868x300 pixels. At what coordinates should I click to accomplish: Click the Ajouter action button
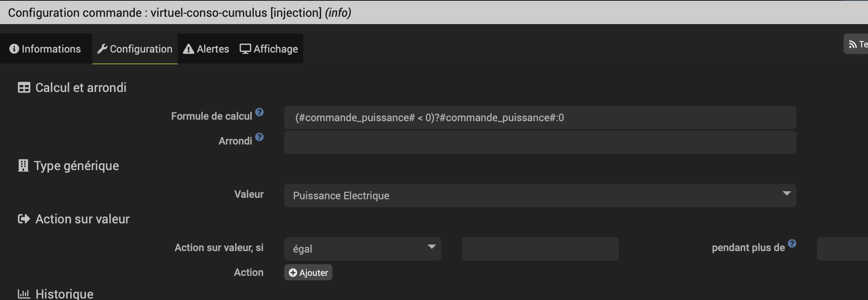click(x=308, y=273)
